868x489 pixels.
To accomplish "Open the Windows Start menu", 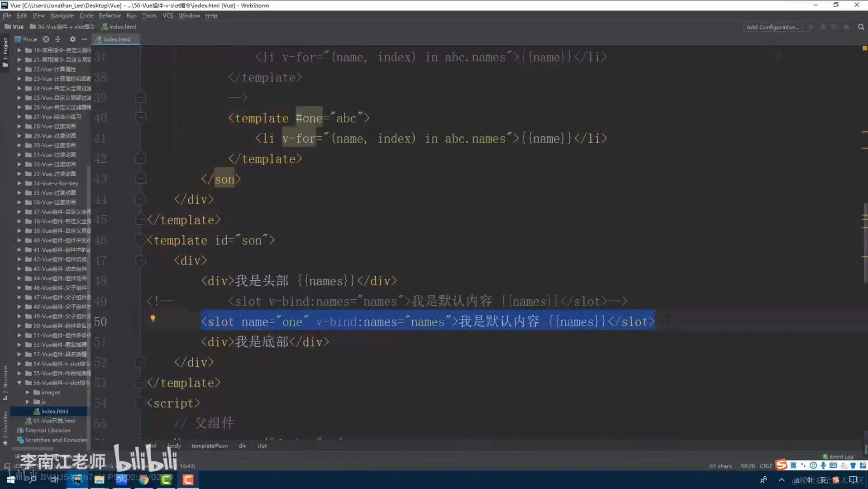I will coord(10,479).
